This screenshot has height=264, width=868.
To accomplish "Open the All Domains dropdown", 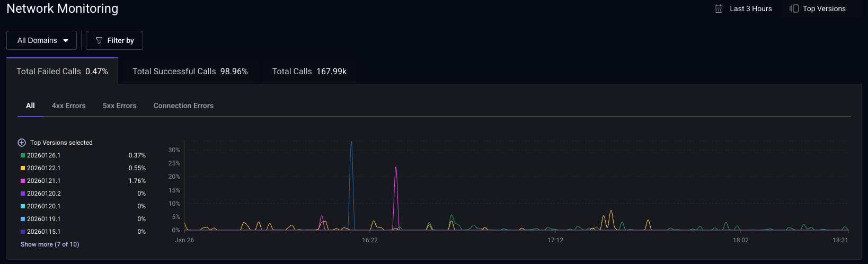I will click(41, 40).
